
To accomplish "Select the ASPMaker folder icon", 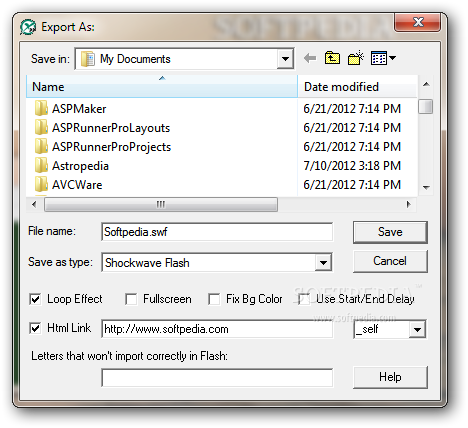I will [x=41, y=108].
